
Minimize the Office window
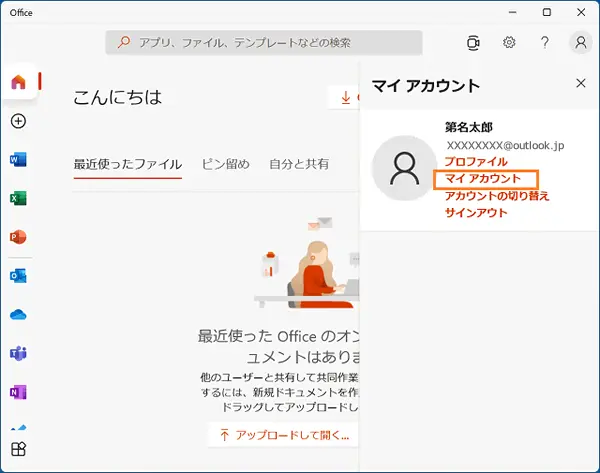(x=513, y=12)
